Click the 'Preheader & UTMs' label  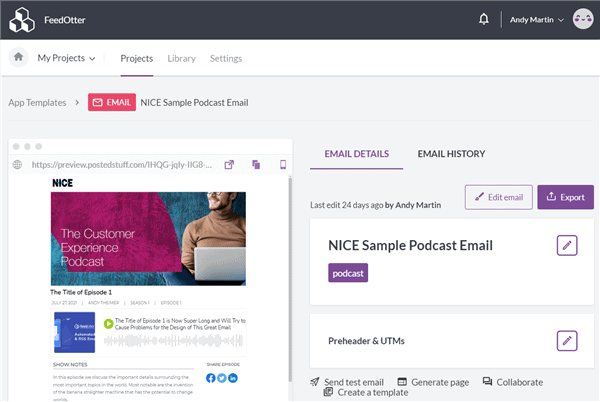pos(366,341)
